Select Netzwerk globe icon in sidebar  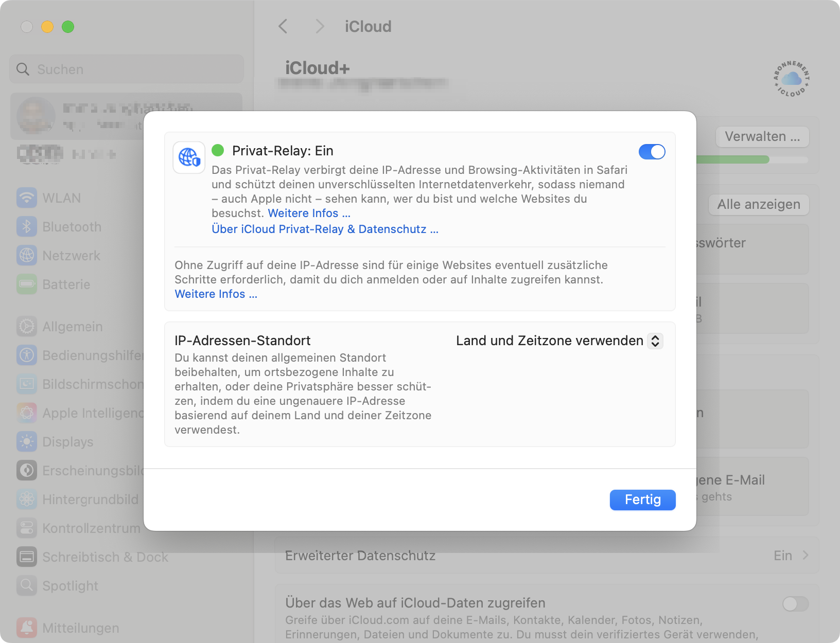(x=27, y=255)
